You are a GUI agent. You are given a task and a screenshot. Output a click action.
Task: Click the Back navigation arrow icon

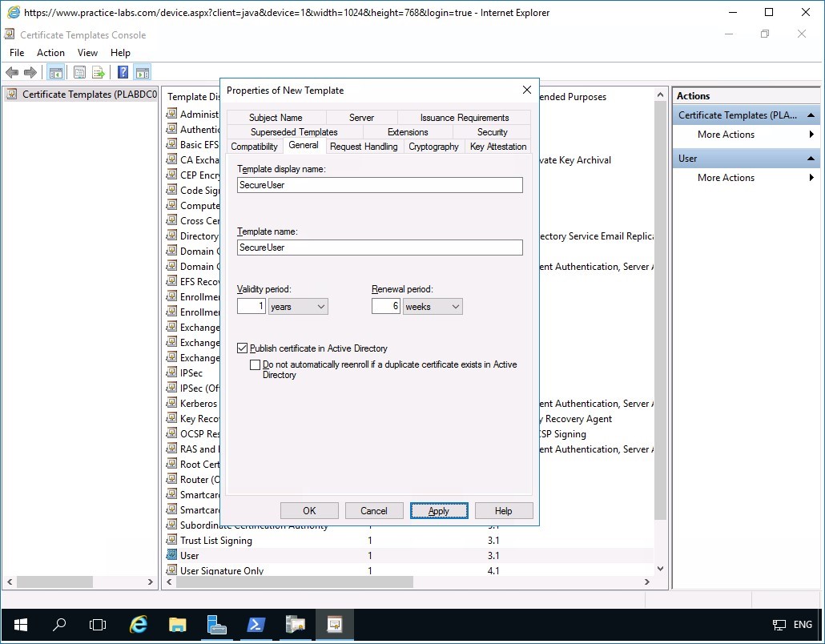(12, 72)
